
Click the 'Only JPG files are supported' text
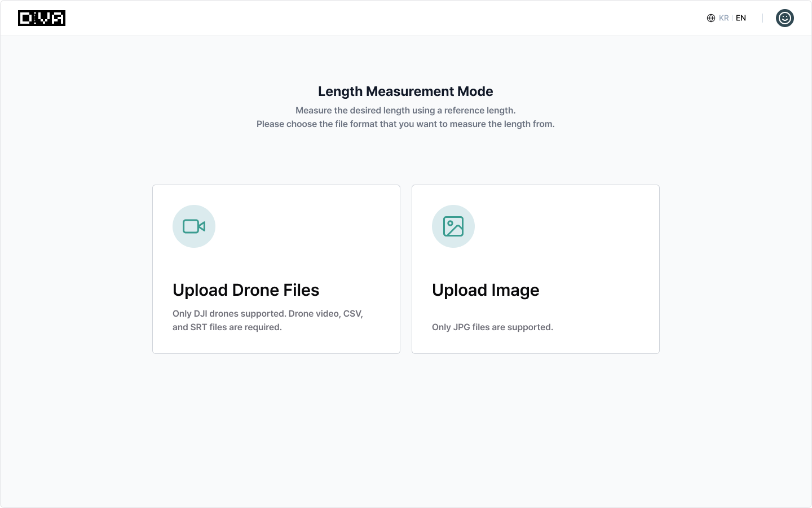tap(492, 327)
